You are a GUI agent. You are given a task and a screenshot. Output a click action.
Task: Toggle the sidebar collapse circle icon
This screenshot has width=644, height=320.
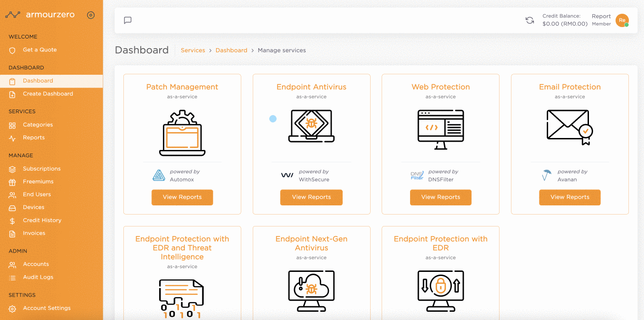(x=91, y=15)
